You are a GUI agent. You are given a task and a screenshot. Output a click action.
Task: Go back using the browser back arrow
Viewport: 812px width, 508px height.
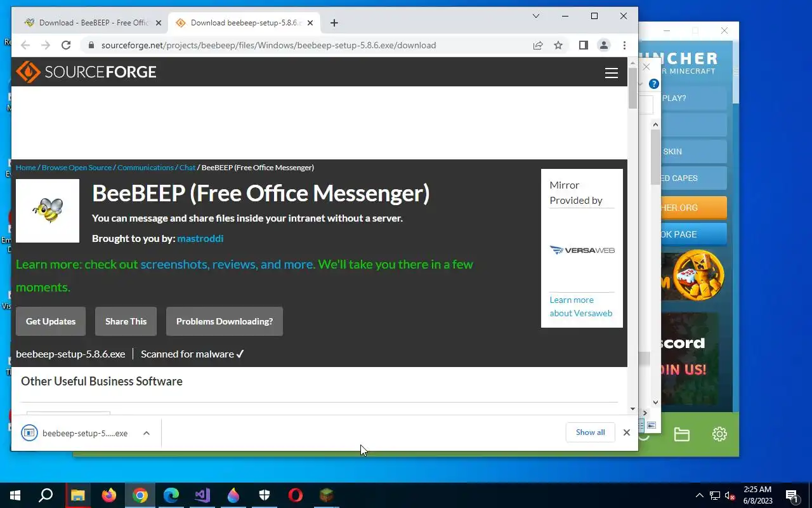[25, 45]
